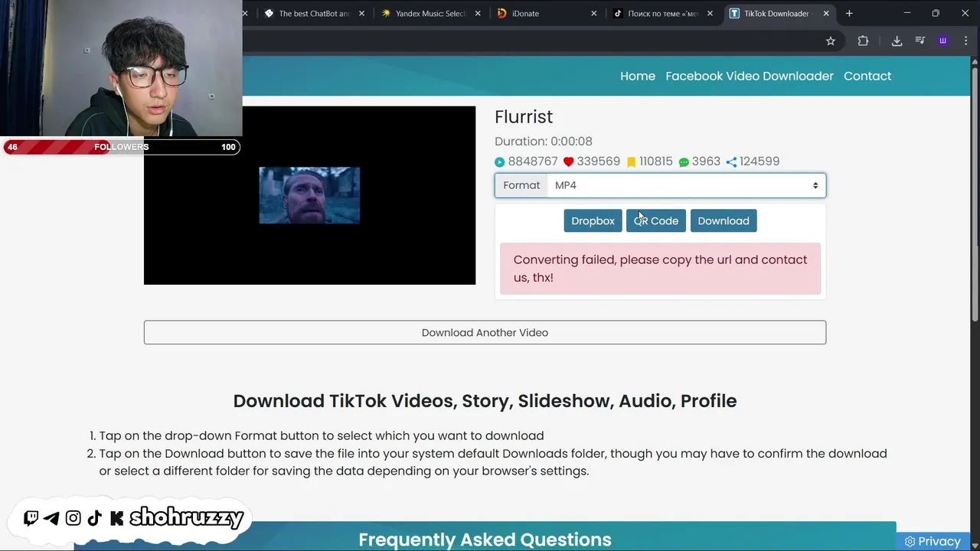The width and height of the screenshot is (980, 551).
Task: Click the video preview thumbnail
Action: (309, 195)
